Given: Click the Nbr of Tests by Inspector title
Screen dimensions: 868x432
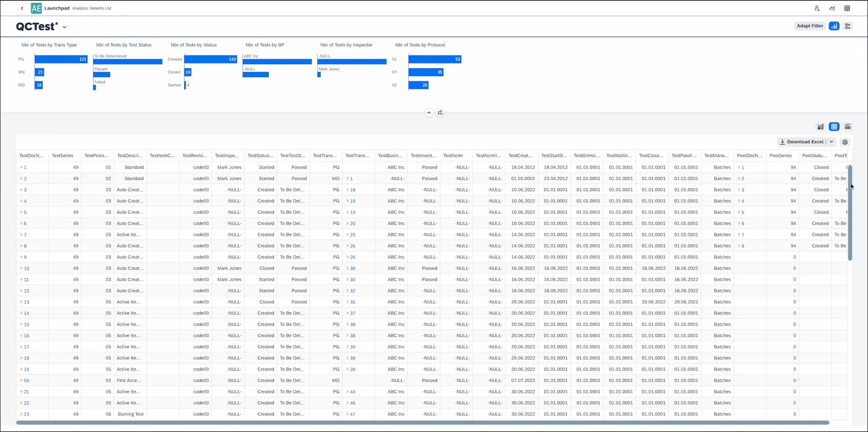Looking at the screenshot, I should [346, 45].
